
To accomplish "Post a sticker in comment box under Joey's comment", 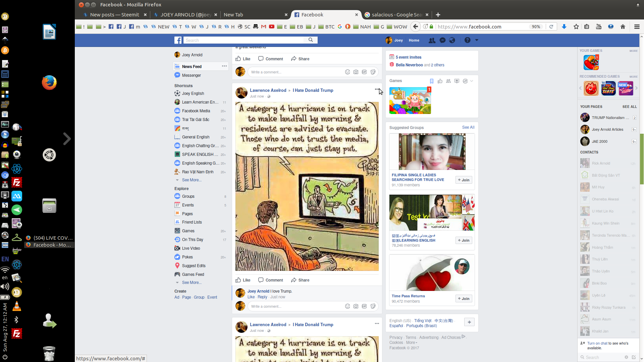I will tap(373, 306).
